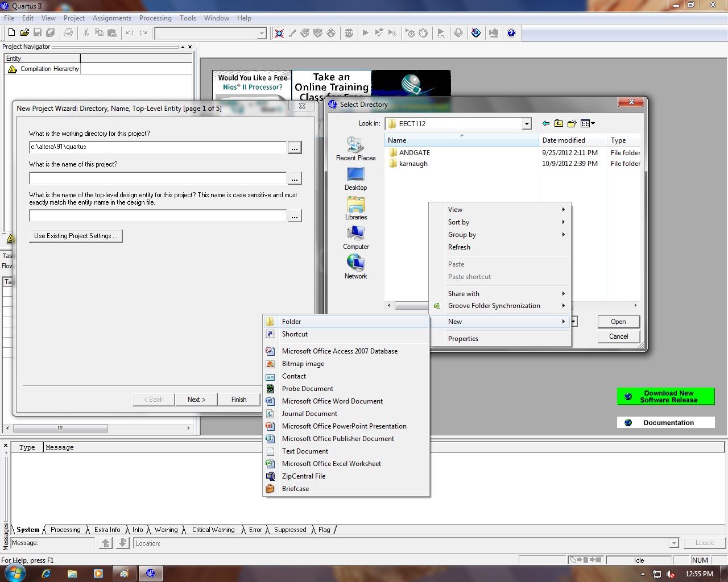Go up one folder level icon
The height and width of the screenshot is (582, 728).
(x=559, y=123)
